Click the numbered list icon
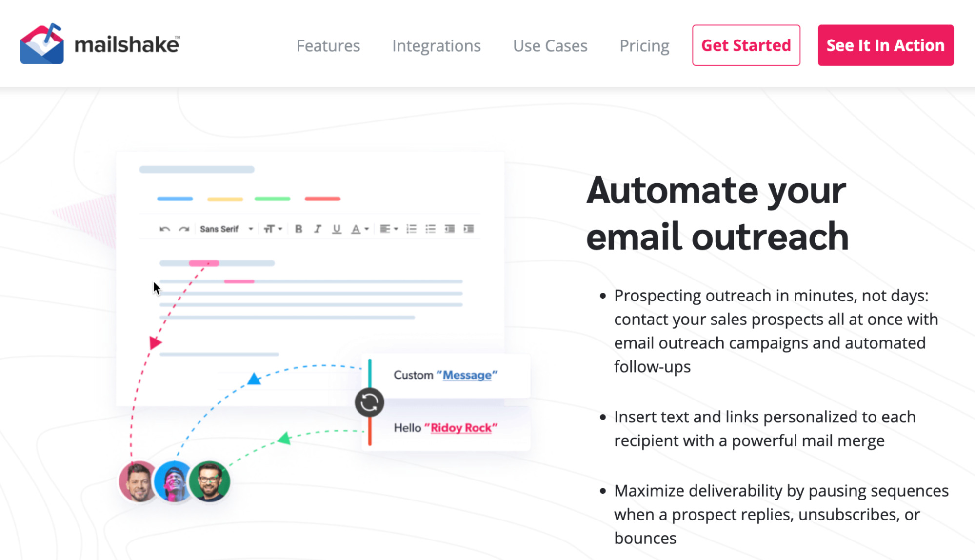Screen dimensions: 975x560 (412, 229)
